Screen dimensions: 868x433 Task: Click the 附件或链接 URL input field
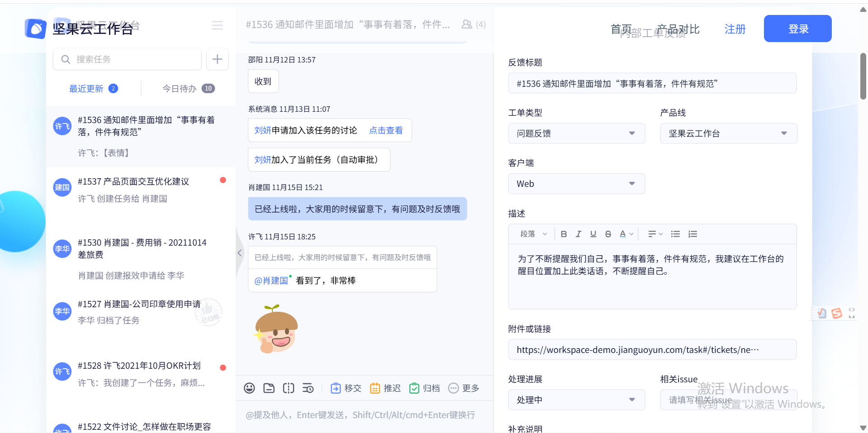(x=652, y=350)
